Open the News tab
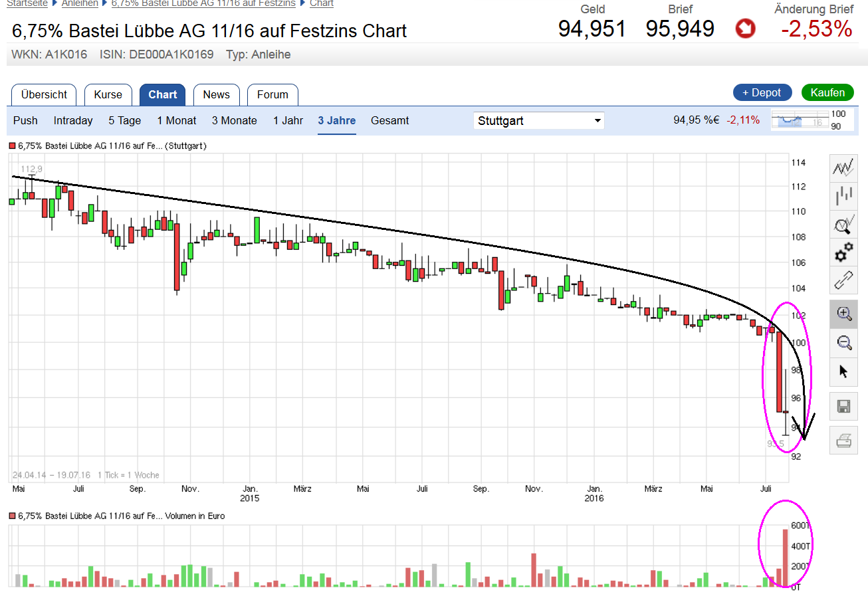868x602 pixels. (216, 94)
